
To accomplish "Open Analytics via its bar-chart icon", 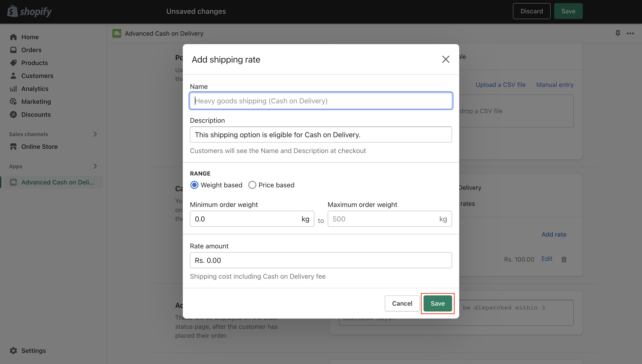I will pos(13,88).
